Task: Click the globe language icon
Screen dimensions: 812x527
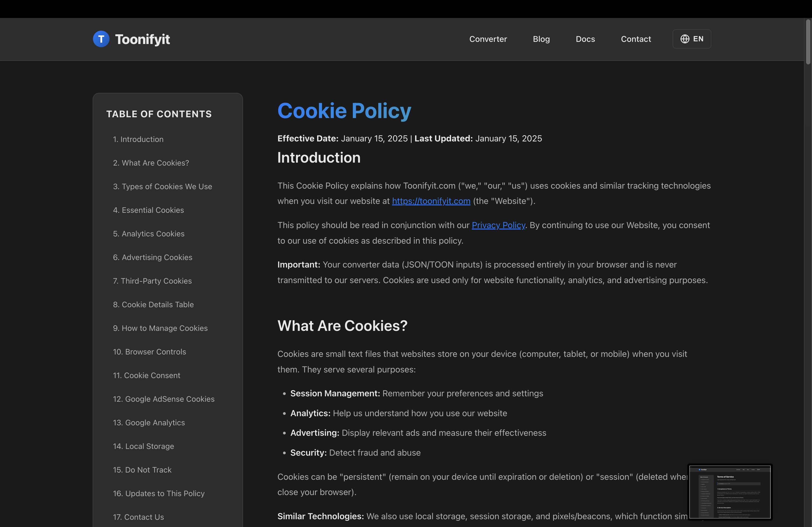Action: click(x=686, y=39)
